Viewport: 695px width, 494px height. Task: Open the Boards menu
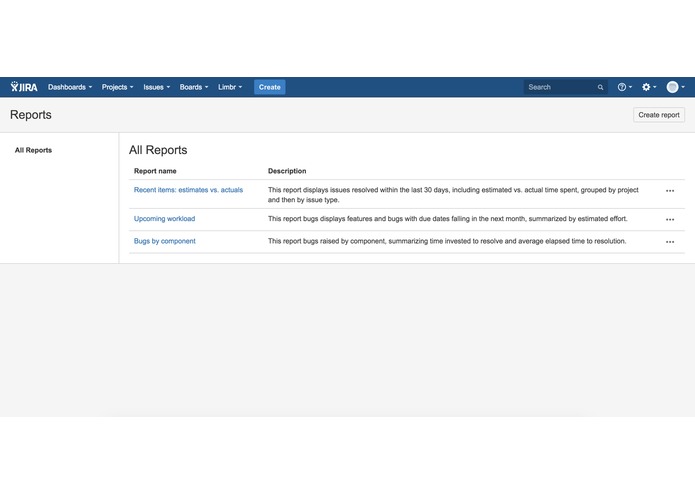coord(194,87)
